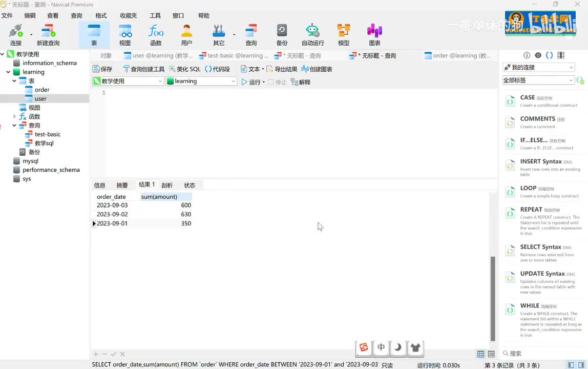Open the 我的连接 dropdown

point(538,67)
